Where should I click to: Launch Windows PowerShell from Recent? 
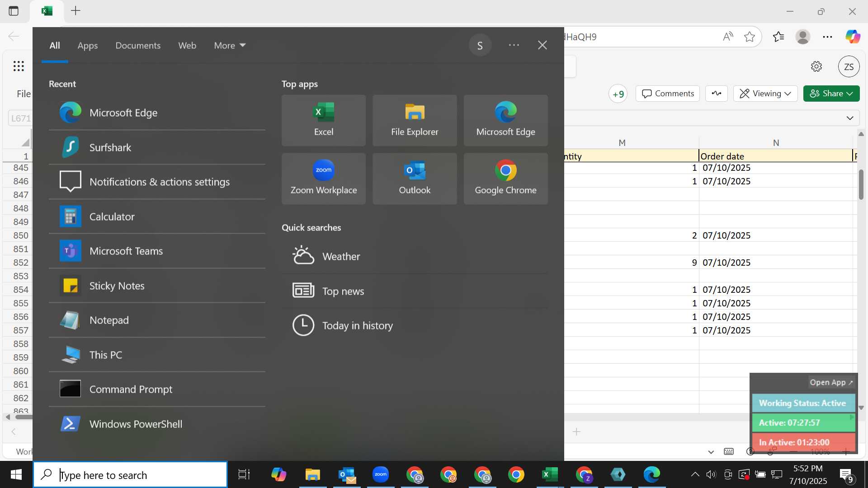coord(157,424)
